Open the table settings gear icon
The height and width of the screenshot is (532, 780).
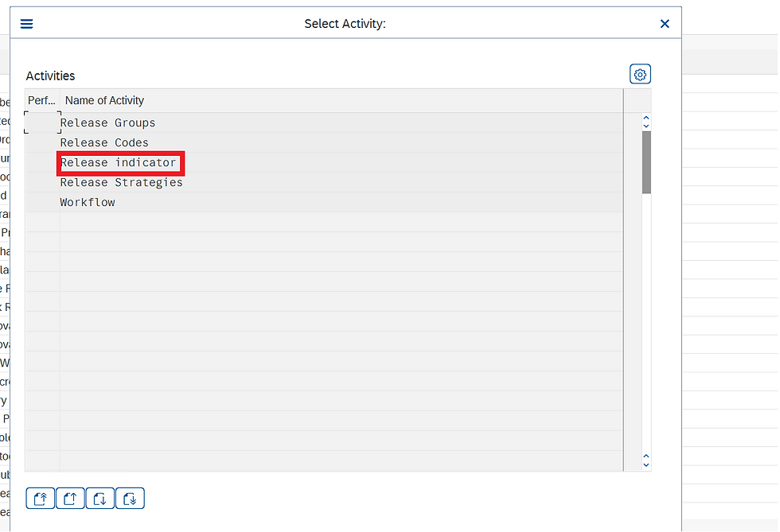640,75
